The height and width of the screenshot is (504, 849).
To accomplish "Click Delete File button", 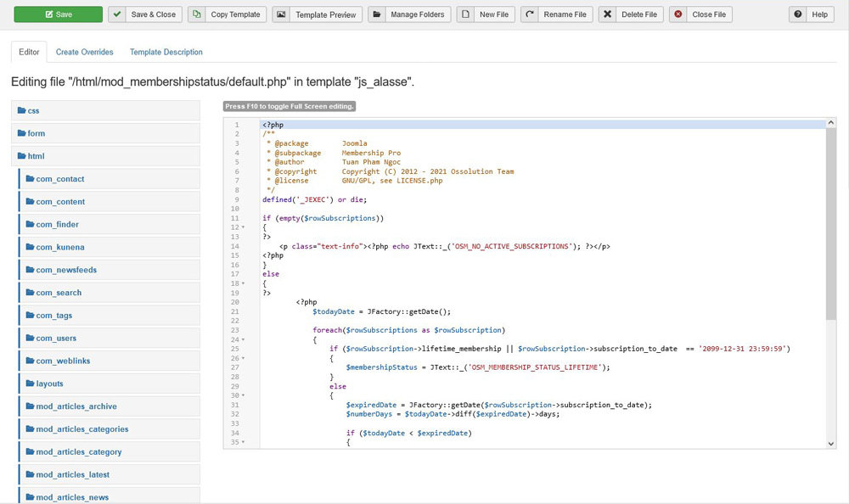I will click(631, 14).
